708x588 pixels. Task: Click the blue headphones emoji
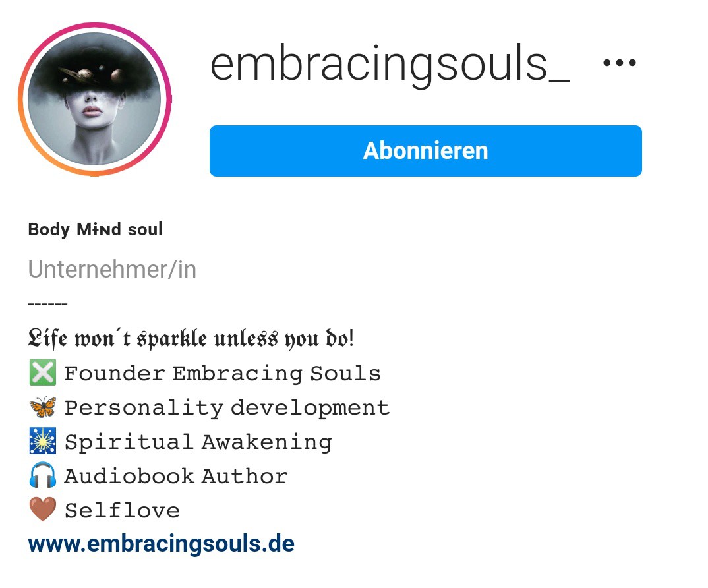[42, 475]
